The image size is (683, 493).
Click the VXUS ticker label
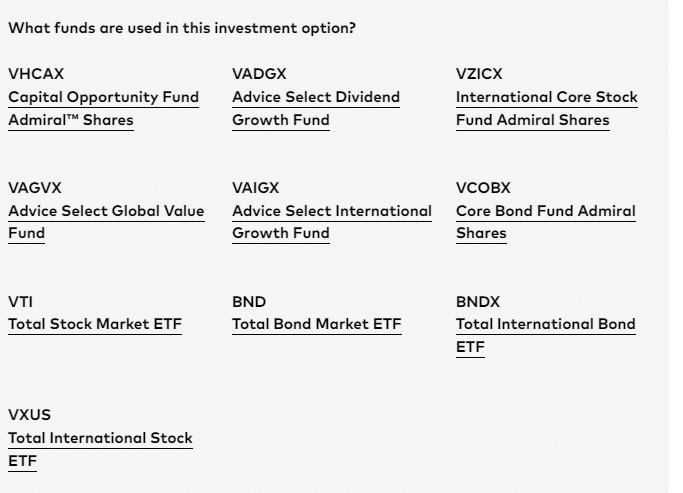coord(30,415)
